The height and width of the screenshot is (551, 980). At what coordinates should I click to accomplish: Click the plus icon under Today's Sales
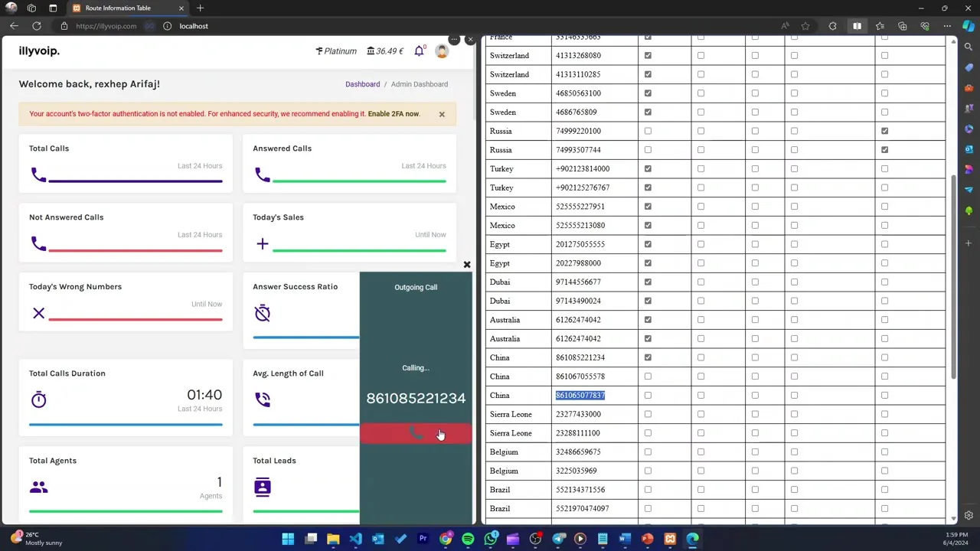(x=263, y=244)
